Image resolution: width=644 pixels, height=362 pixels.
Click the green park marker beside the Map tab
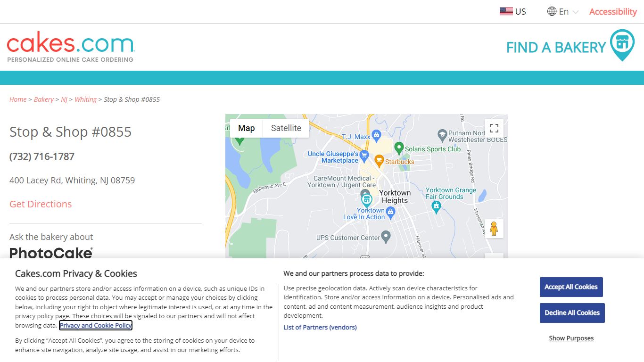pyautogui.click(x=239, y=140)
